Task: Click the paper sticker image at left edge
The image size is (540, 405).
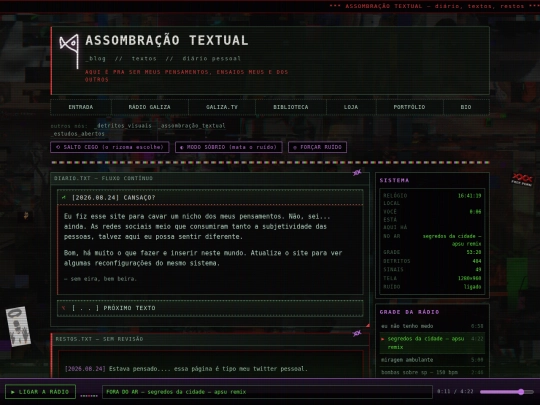Action: 18,326
